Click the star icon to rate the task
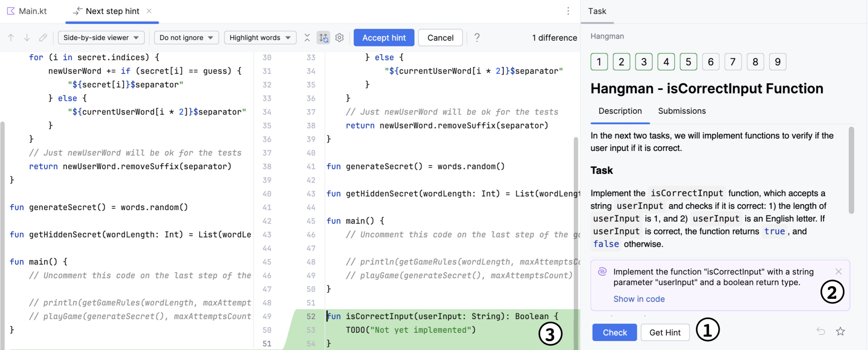868x350 pixels. coord(840,332)
